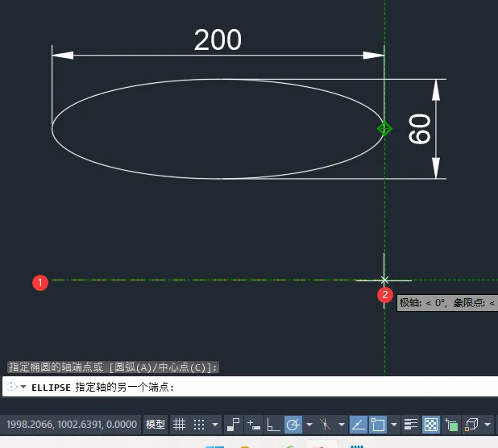Toggle polar tracking icon
Viewport: 498px width, 448px height.
pos(293,425)
